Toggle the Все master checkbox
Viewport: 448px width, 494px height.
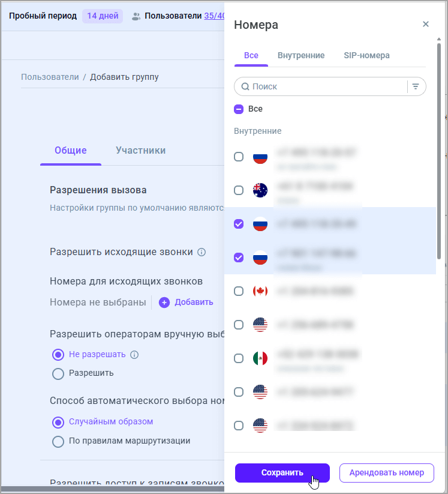(x=239, y=109)
